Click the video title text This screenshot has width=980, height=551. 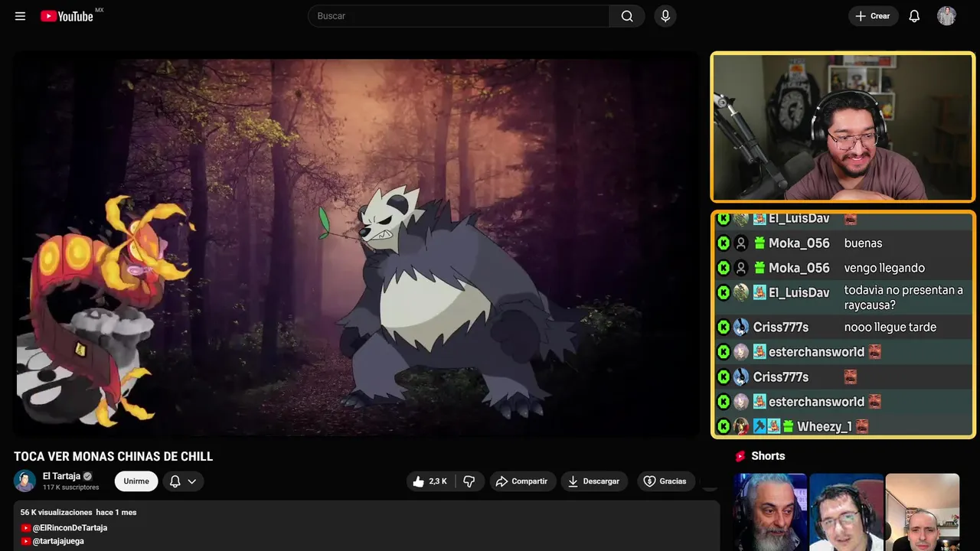coord(113,457)
